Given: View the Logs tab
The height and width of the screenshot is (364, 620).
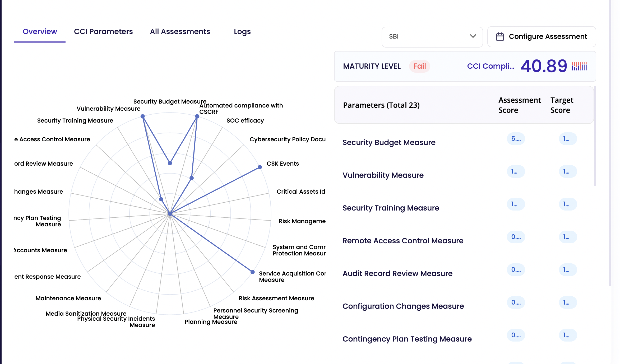Looking at the screenshot, I should click(x=242, y=31).
